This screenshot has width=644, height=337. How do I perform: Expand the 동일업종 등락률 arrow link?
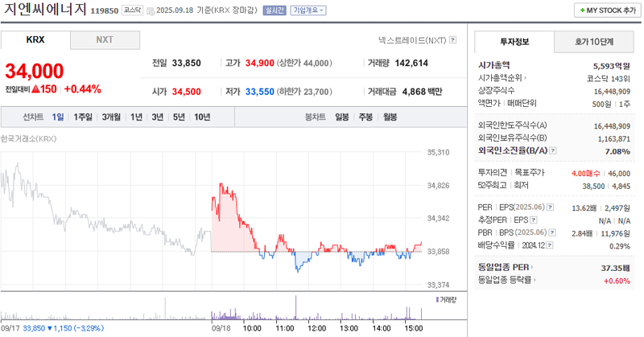tap(507, 280)
